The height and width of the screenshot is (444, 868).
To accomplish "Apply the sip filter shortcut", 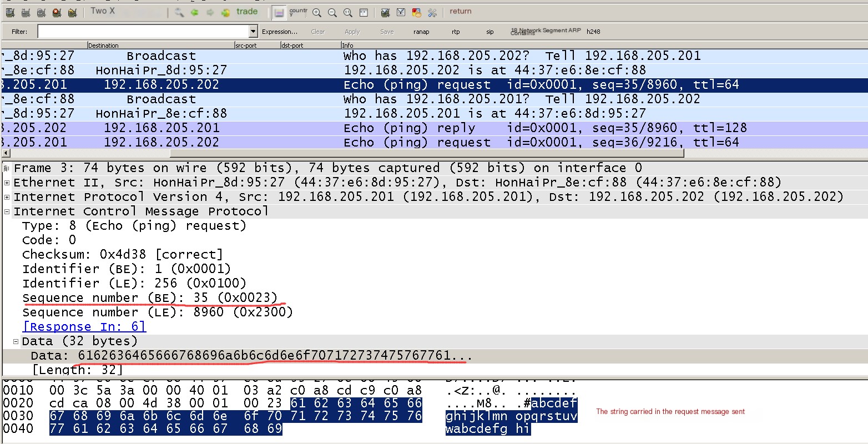I will (490, 32).
